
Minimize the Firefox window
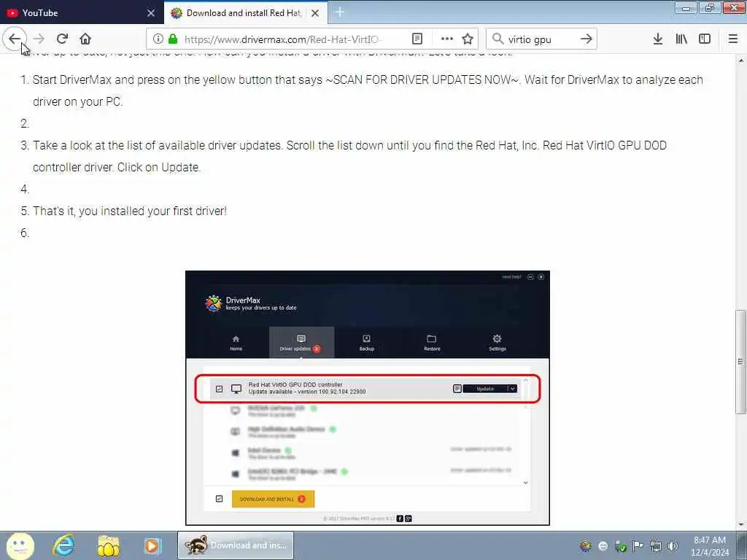[686, 7]
